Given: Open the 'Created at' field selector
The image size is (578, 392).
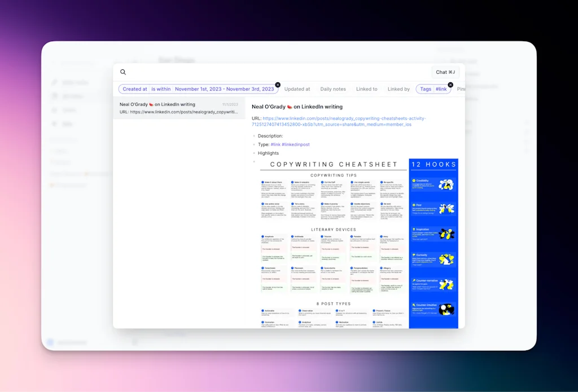Looking at the screenshot, I should tap(135, 89).
